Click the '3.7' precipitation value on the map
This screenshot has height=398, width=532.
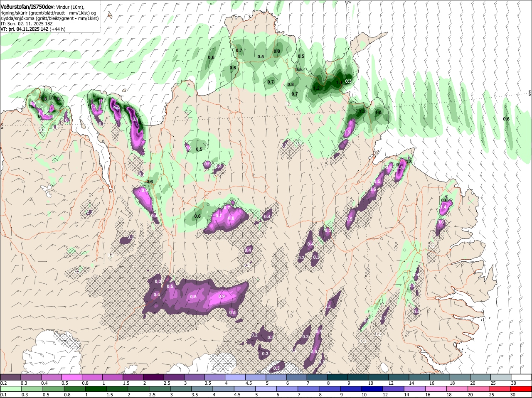(x=135, y=119)
